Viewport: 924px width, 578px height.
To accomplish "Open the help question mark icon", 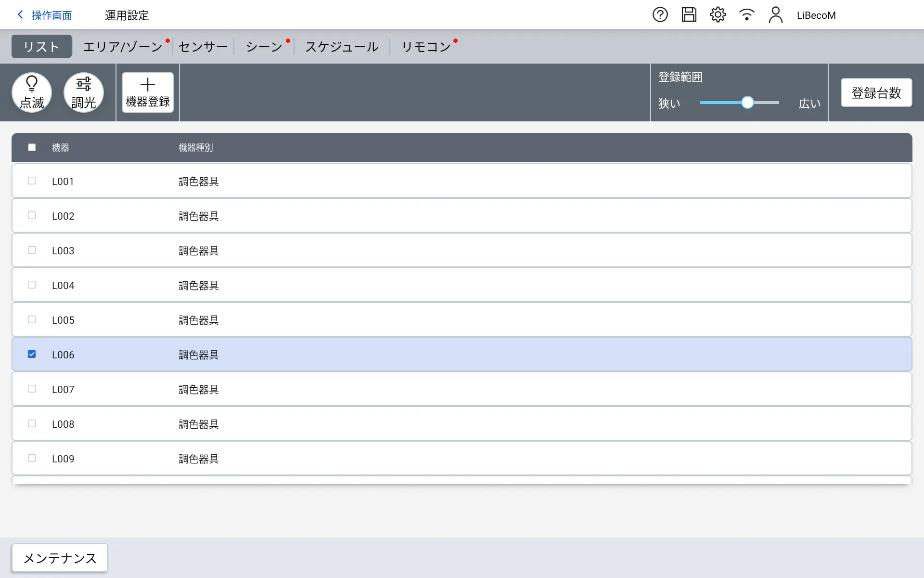I will 660,15.
